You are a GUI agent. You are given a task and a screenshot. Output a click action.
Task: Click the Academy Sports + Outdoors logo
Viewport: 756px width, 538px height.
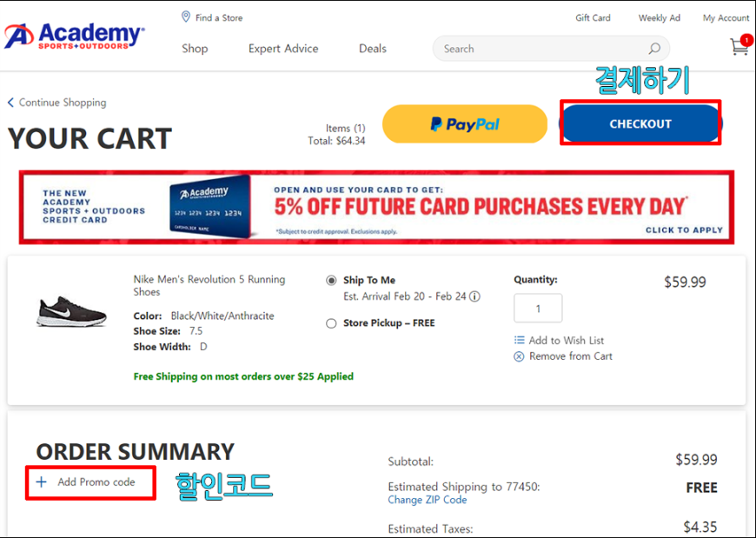tap(75, 36)
